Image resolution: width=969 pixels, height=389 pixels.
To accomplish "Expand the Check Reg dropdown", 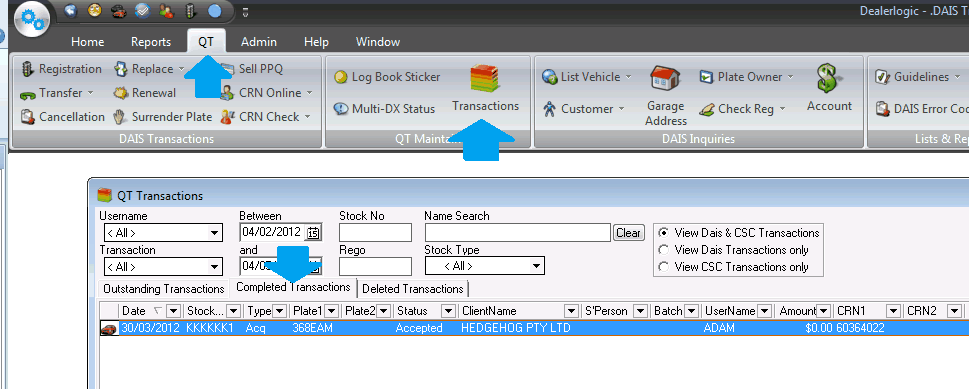I will tap(782, 108).
